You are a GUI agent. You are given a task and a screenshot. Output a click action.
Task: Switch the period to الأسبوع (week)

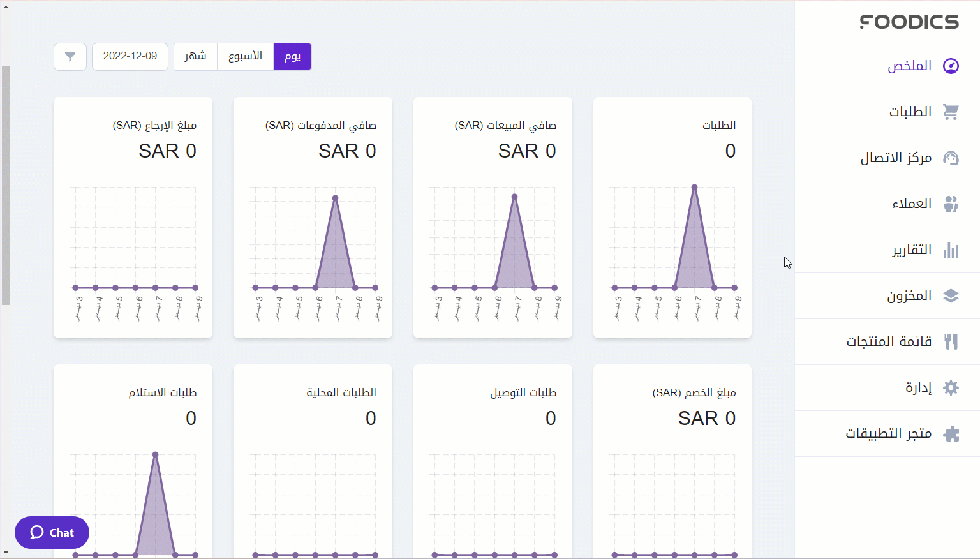(245, 57)
